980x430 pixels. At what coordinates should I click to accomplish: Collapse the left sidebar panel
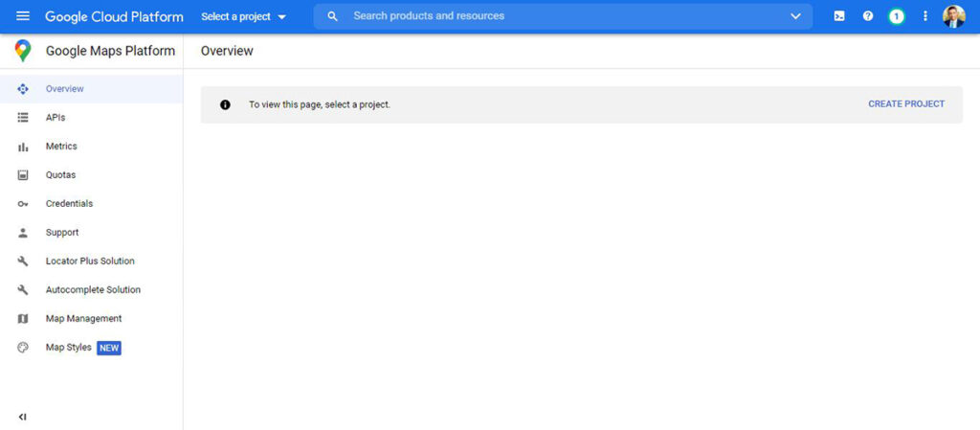pos(23,417)
